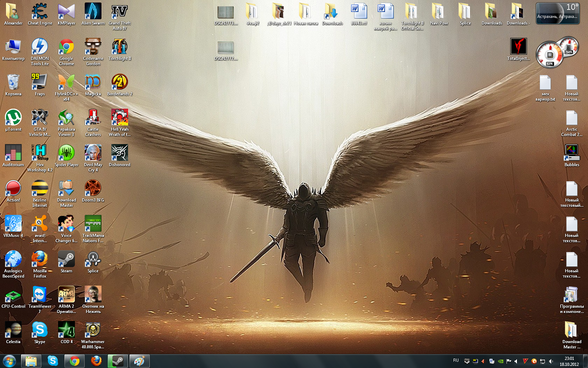This screenshot has width=588, height=368.
Task: Open Paint from the taskbar
Action: [139, 361]
